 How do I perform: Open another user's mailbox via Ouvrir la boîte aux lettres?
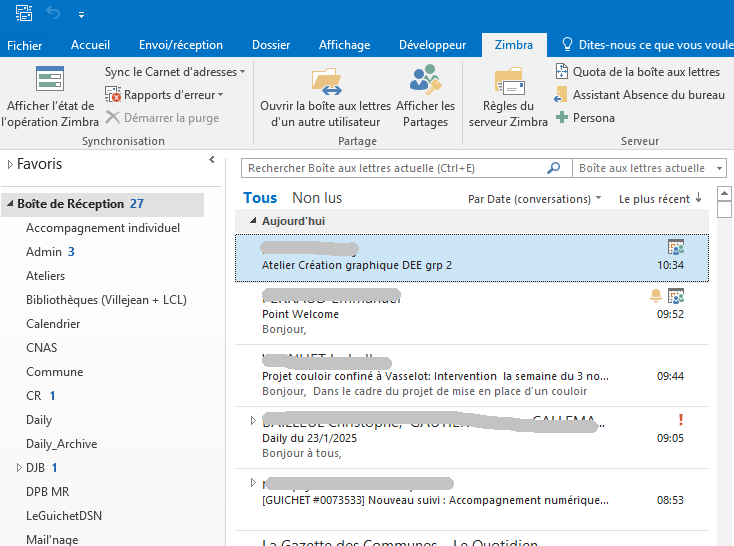click(x=325, y=80)
